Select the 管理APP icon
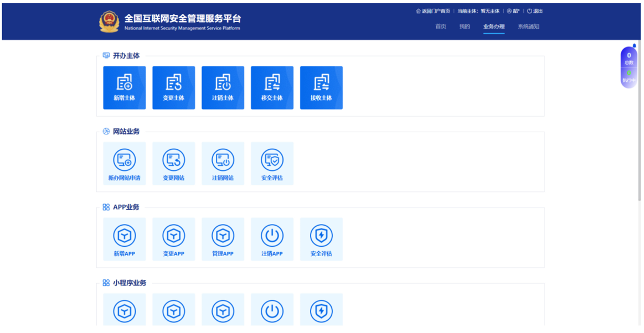The image size is (644, 333). point(223,239)
